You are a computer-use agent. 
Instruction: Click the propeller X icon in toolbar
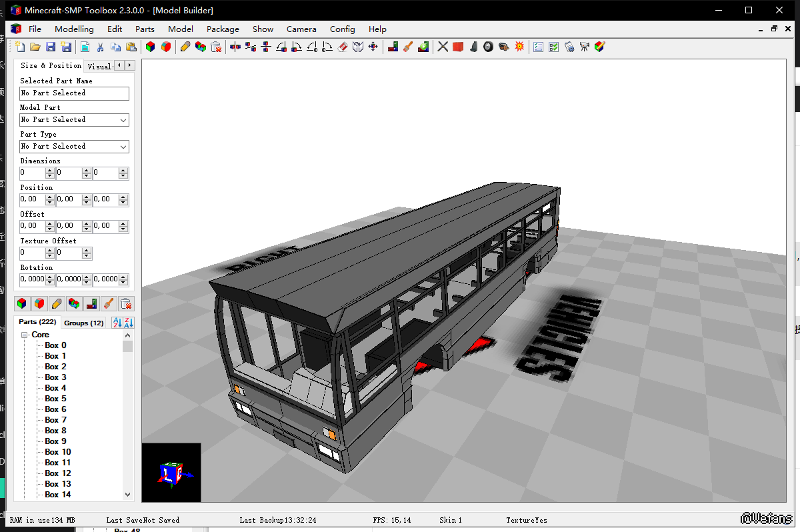click(443, 47)
